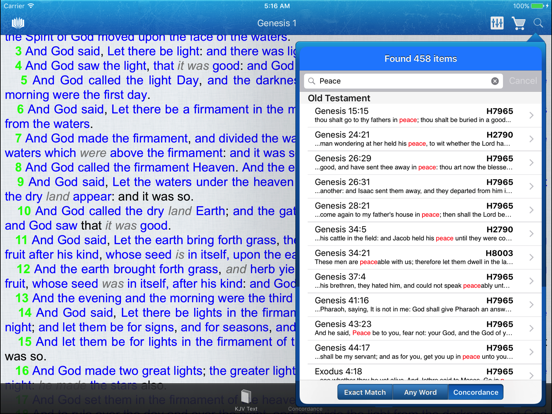
Task: Expand chevron for Genesis 34:5
Action: [x=532, y=233]
